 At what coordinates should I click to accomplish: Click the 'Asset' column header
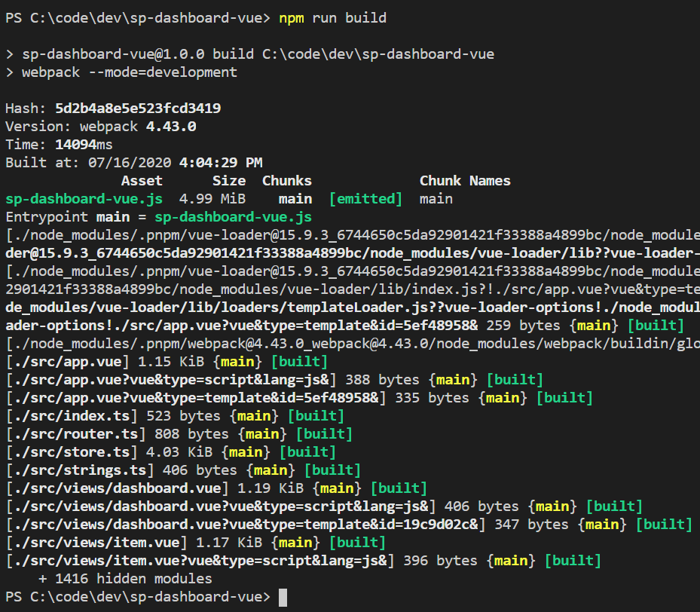click(x=142, y=181)
